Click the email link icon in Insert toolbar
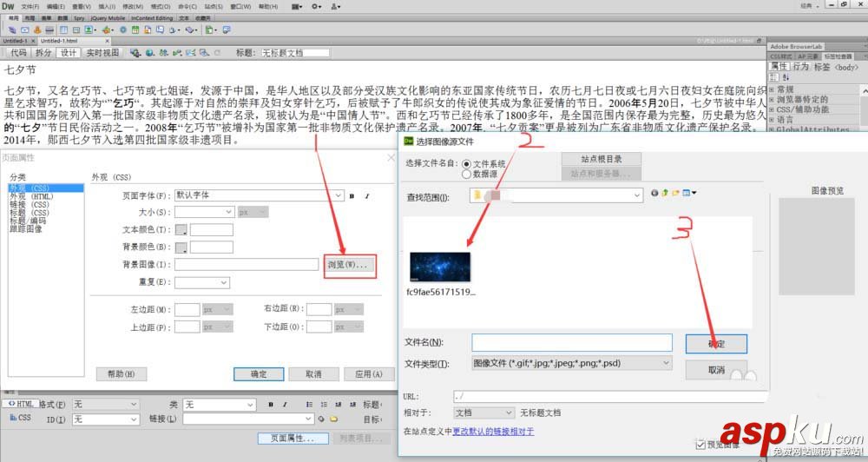 click(25, 30)
